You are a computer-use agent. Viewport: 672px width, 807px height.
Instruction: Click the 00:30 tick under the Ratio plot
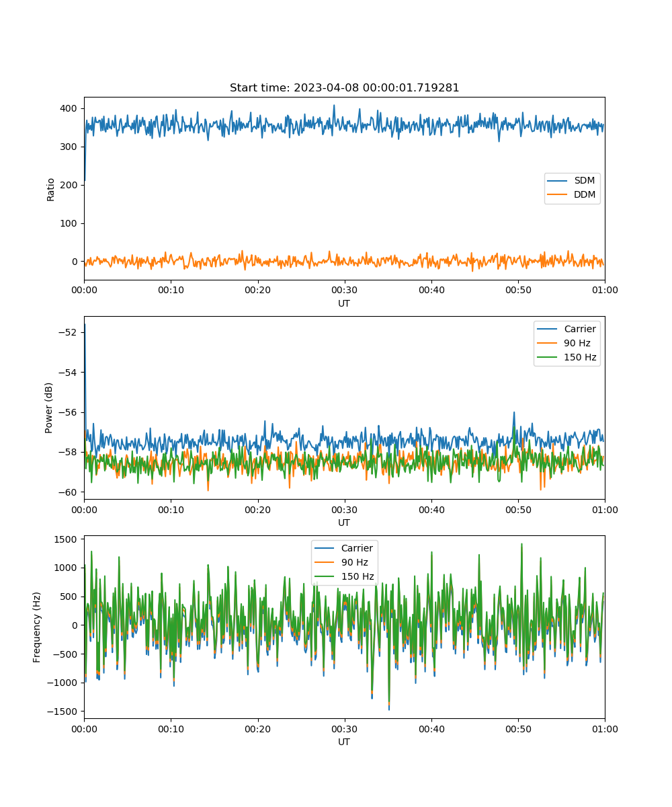pyautogui.click(x=344, y=290)
